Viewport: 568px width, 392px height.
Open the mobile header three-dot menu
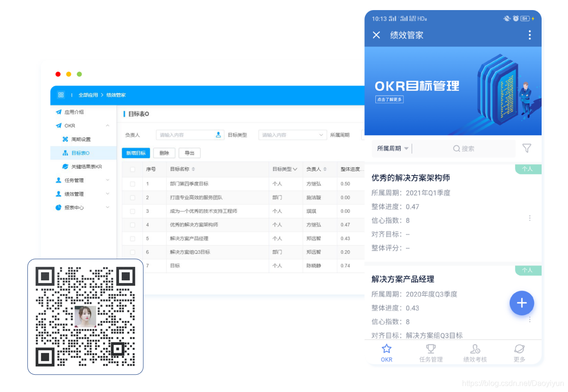pyautogui.click(x=530, y=35)
